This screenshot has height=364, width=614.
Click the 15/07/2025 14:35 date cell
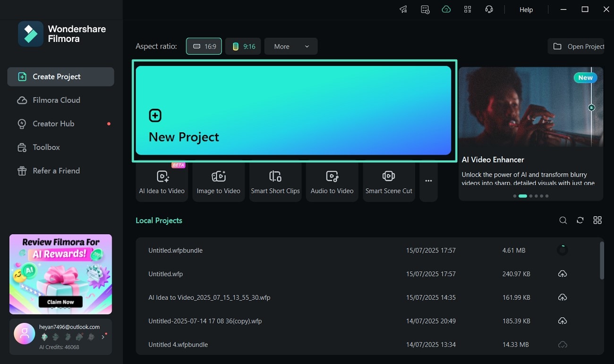(x=431, y=297)
